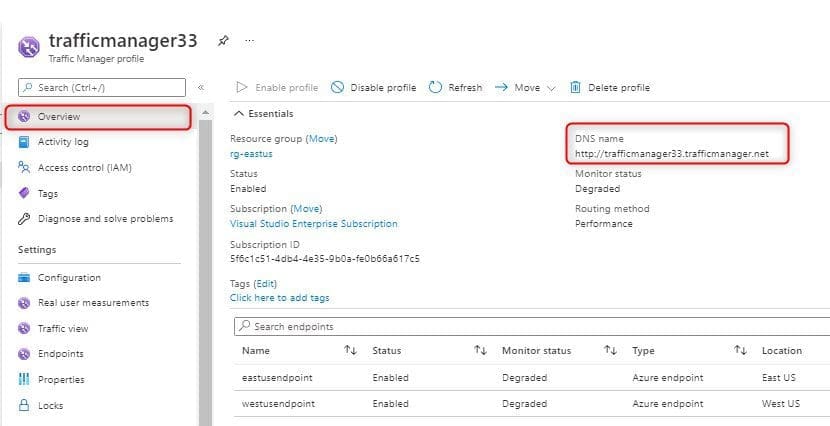Click here to add tags link

coord(279,298)
